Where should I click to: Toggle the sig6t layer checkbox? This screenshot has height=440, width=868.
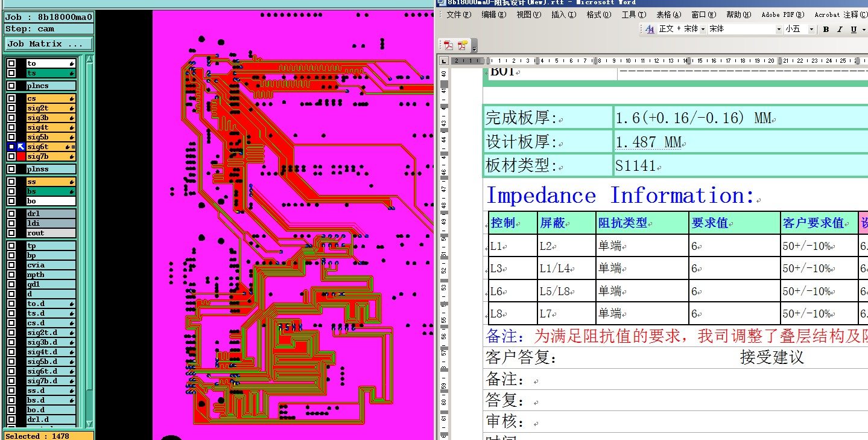click(11, 147)
